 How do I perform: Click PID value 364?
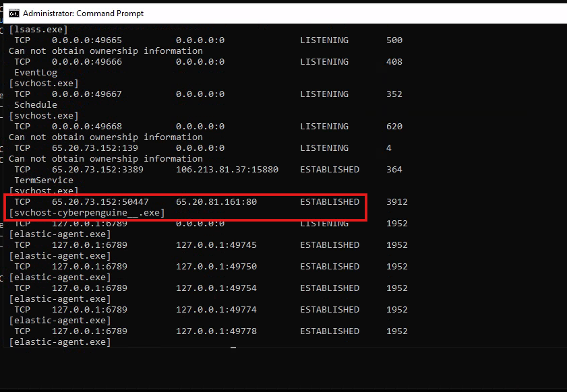394,170
